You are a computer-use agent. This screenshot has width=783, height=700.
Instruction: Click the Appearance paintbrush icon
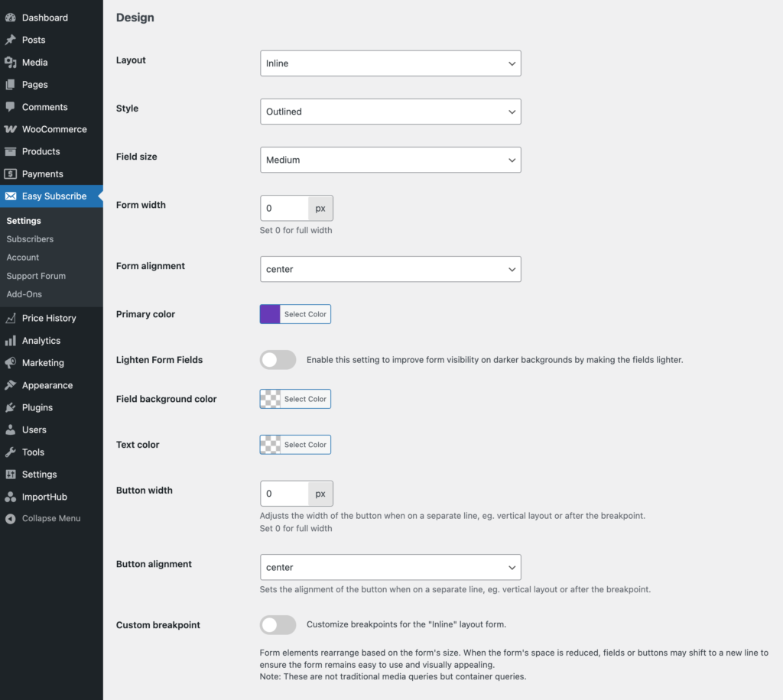(x=10, y=385)
